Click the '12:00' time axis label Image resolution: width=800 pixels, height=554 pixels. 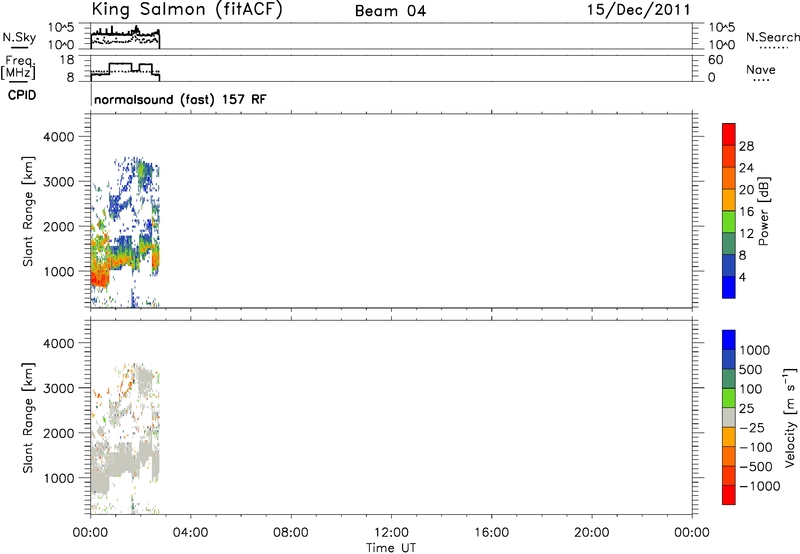click(391, 533)
